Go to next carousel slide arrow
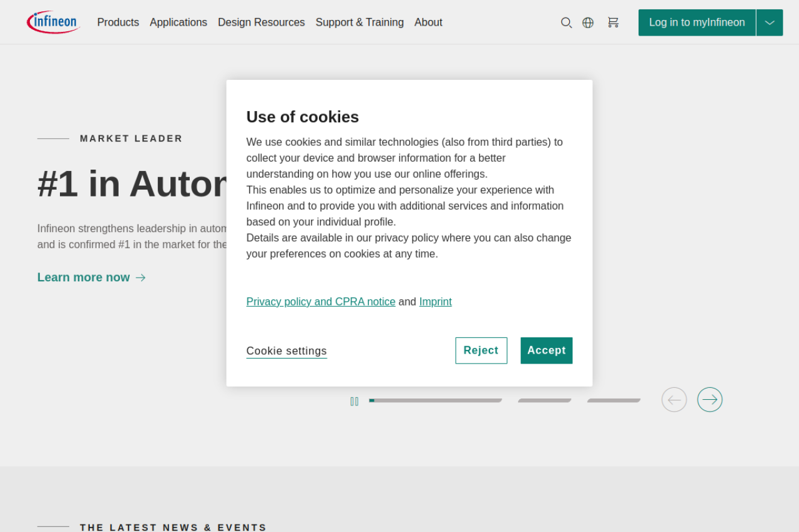Viewport: 799px width, 532px height. (710, 400)
